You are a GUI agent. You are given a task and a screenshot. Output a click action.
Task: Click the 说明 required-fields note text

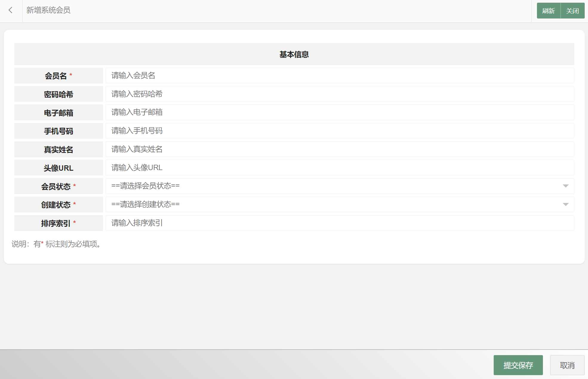pyautogui.click(x=57, y=244)
